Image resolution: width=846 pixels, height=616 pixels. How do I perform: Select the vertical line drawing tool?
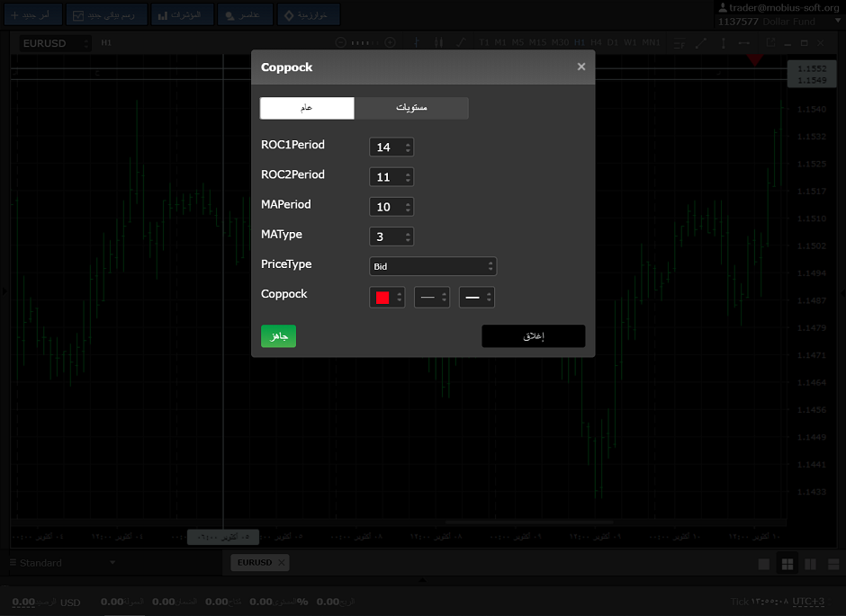click(x=723, y=43)
